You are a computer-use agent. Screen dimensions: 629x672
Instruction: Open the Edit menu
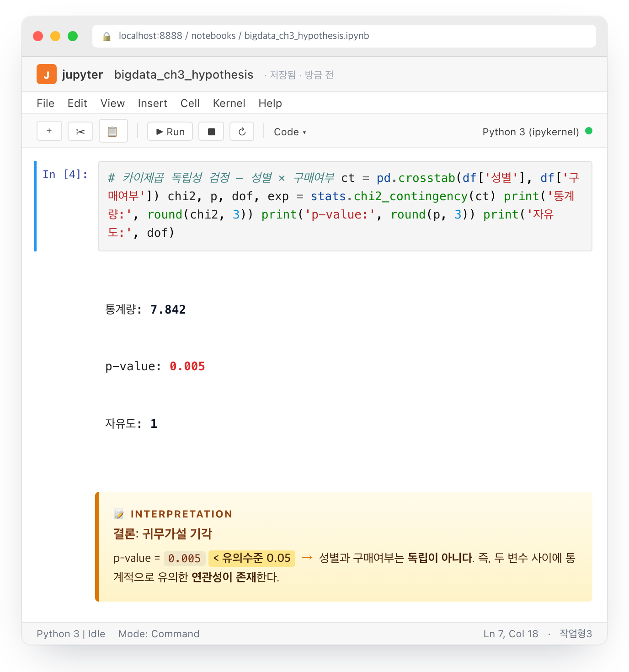tap(77, 103)
